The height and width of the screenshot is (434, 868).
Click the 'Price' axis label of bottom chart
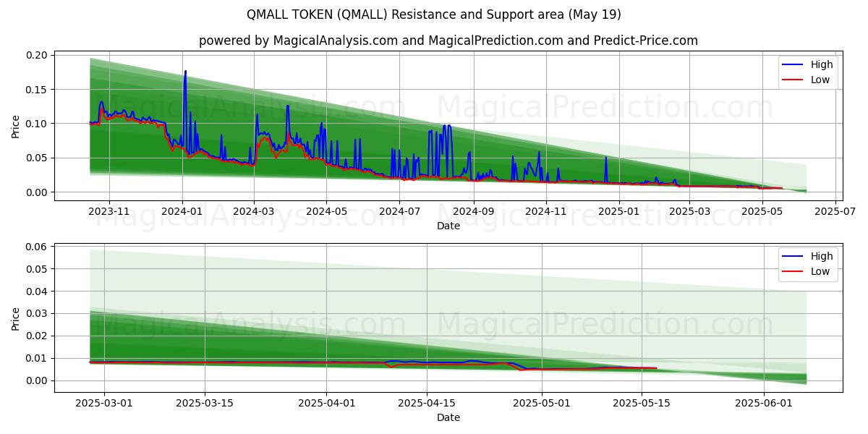16,317
